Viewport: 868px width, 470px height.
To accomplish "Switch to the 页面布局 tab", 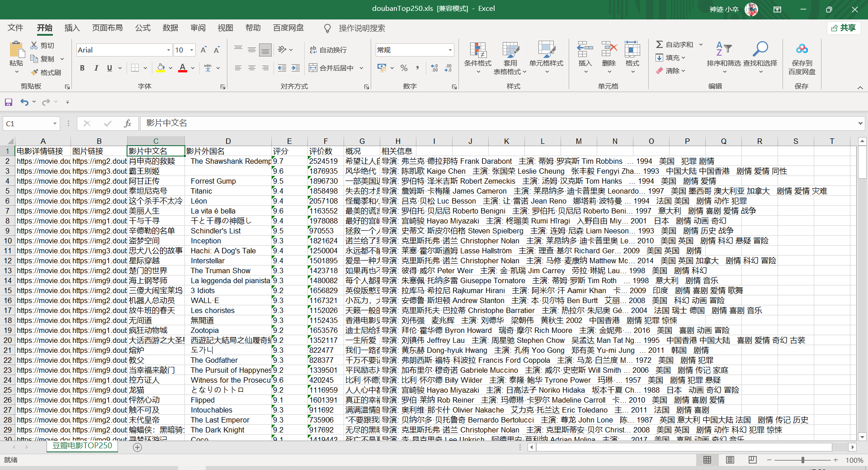I will click(107, 28).
